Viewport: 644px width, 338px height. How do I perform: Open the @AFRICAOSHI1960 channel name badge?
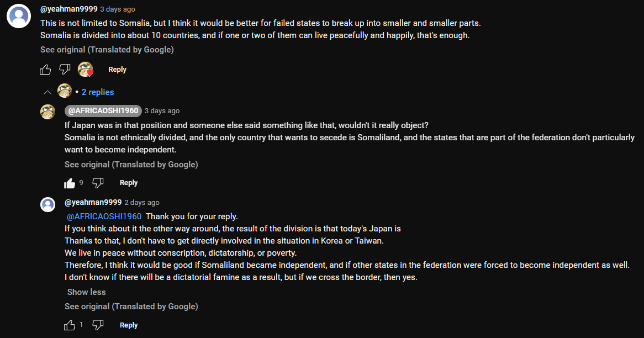click(x=103, y=111)
